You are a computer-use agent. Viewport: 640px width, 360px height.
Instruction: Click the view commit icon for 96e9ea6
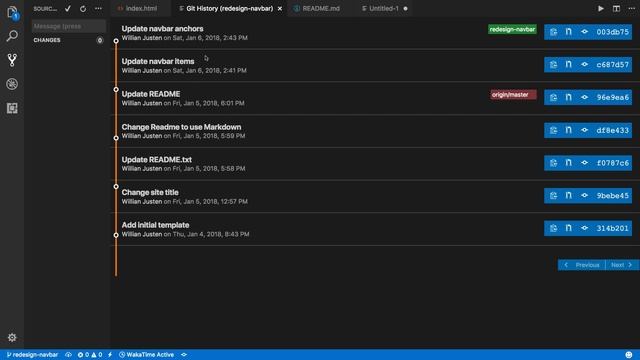pyautogui.click(x=584, y=97)
